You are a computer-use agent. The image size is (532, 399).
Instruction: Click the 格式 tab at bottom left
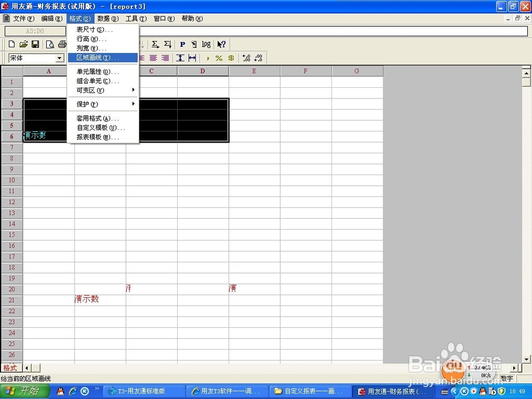pyautogui.click(x=11, y=368)
